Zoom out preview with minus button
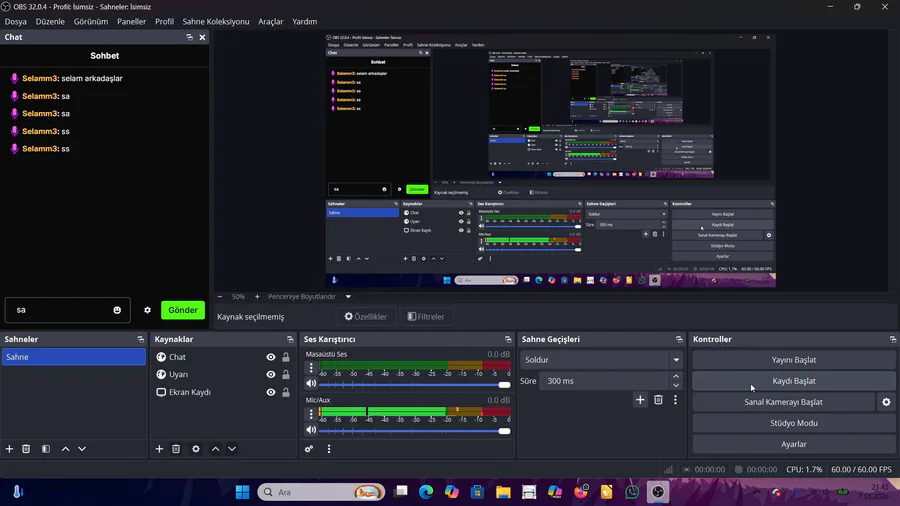900x506 pixels. pyautogui.click(x=220, y=297)
